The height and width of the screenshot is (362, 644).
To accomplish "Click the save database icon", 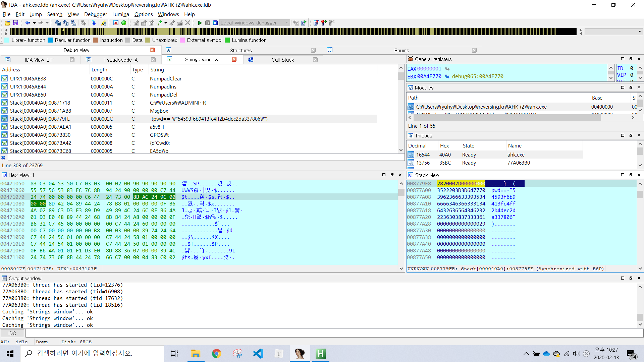I will click(x=15, y=23).
